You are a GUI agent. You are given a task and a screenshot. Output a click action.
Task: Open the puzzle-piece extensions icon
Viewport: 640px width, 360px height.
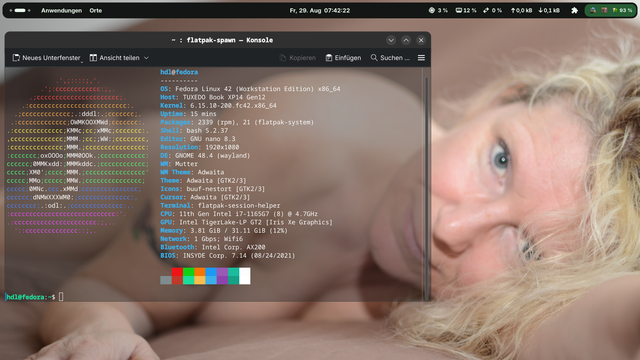click(x=574, y=11)
